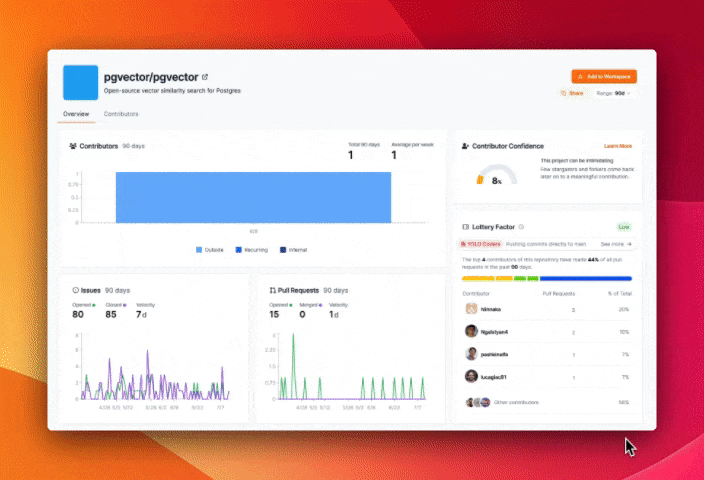Open the See more link
The image size is (704, 480).
[616, 244]
